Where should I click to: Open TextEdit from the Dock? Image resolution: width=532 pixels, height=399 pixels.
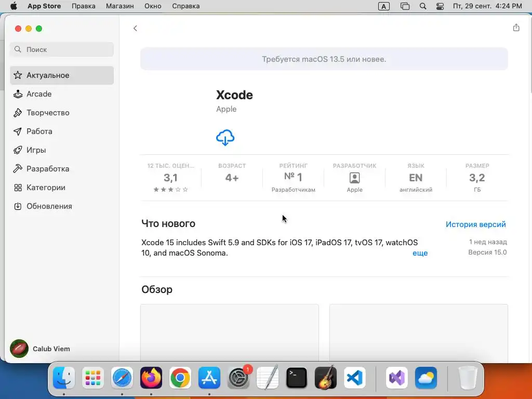click(x=268, y=378)
